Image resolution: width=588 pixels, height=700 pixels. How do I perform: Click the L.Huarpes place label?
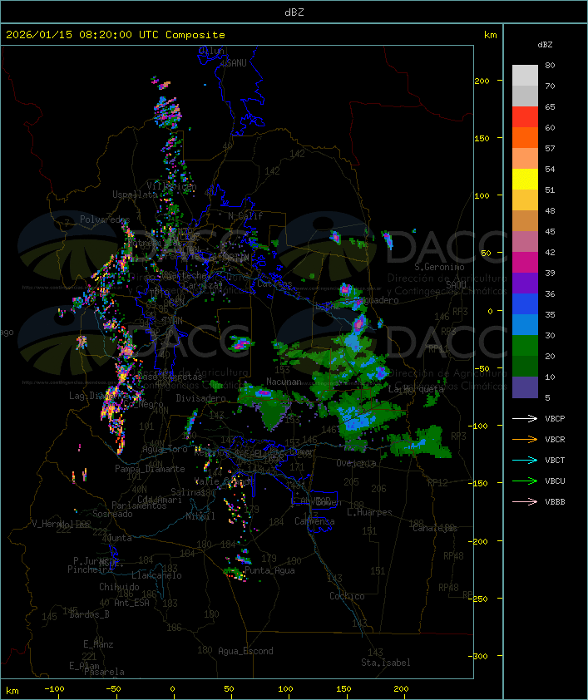[x=369, y=512]
